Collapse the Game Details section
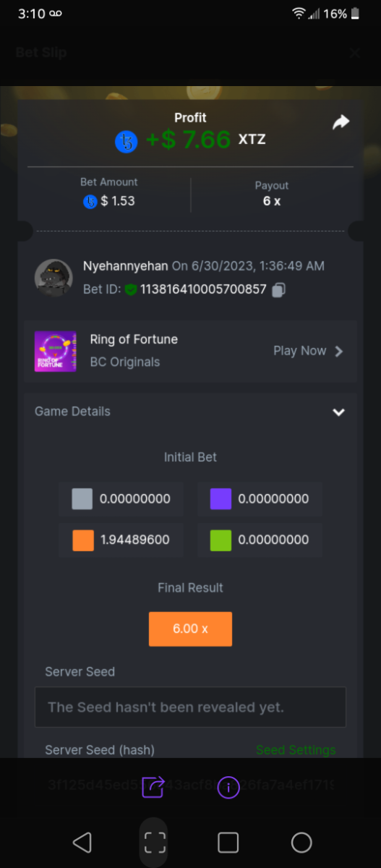Image resolution: width=381 pixels, height=868 pixels. point(338,412)
